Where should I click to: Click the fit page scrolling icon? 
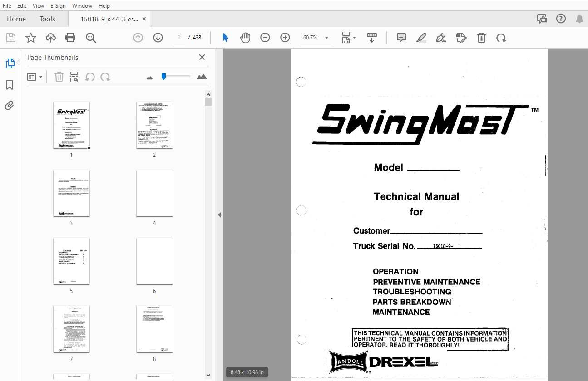(x=346, y=38)
